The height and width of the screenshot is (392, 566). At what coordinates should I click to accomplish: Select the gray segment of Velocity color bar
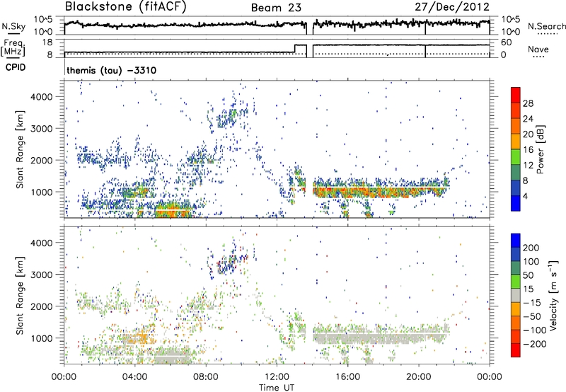pos(516,295)
